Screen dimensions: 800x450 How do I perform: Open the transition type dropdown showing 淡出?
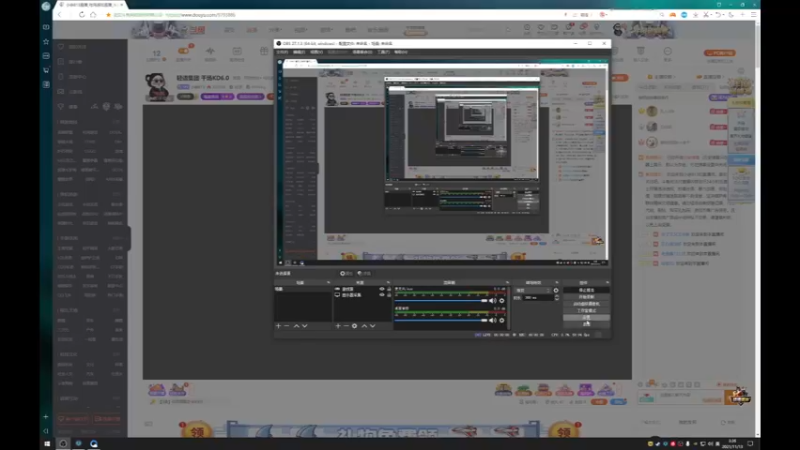click(533, 290)
